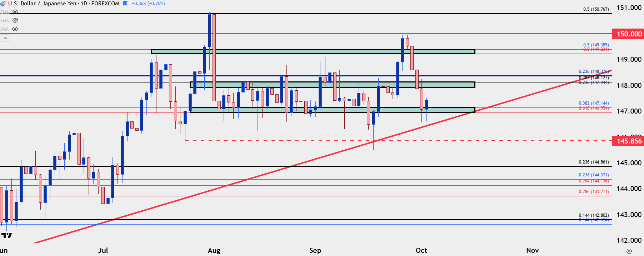
Task: Click the red 150.000 price label
Action: click(x=629, y=34)
